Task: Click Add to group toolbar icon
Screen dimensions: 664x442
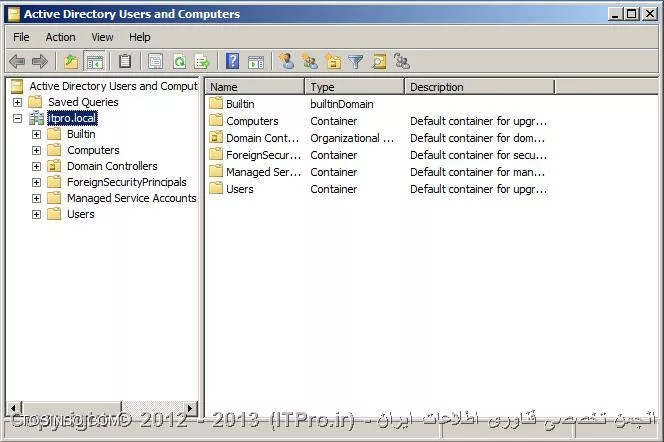Action: tap(401, 61)
